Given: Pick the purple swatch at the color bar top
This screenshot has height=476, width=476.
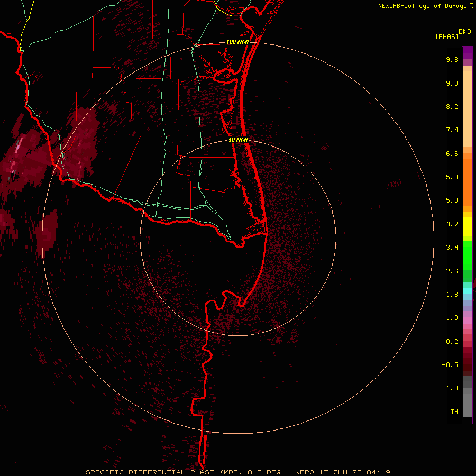Looking at the screenshot, I should pos(467,53).
